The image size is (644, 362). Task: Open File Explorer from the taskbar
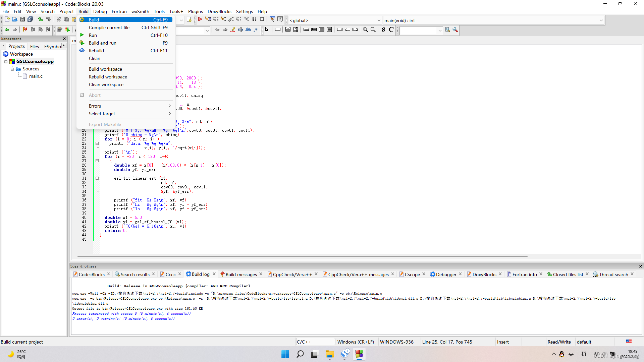pos(329,354)
